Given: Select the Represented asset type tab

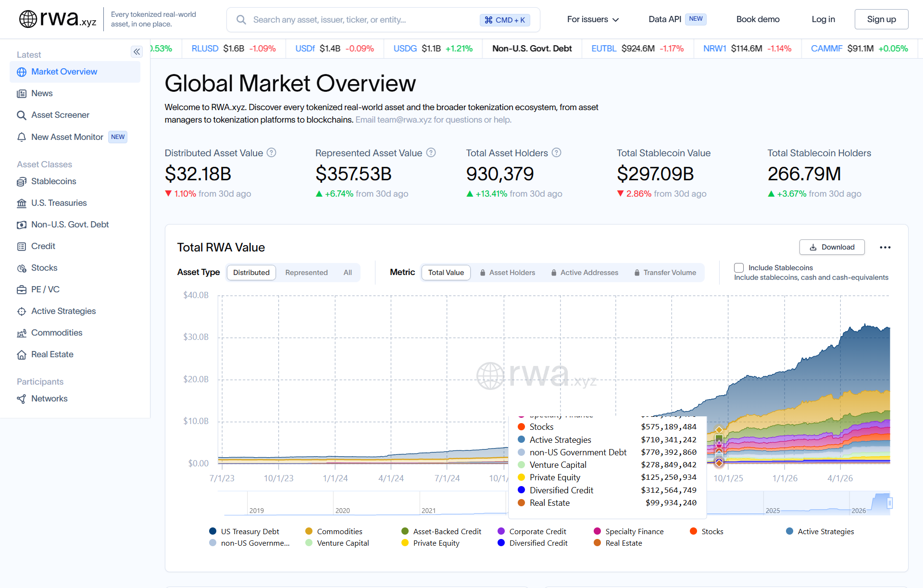Looking at the screenshot, I should (x=306, y=273).
